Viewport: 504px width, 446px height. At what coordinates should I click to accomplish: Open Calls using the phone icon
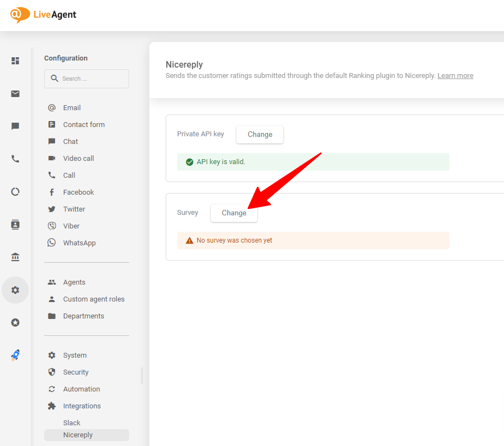[x=15, y=159]
